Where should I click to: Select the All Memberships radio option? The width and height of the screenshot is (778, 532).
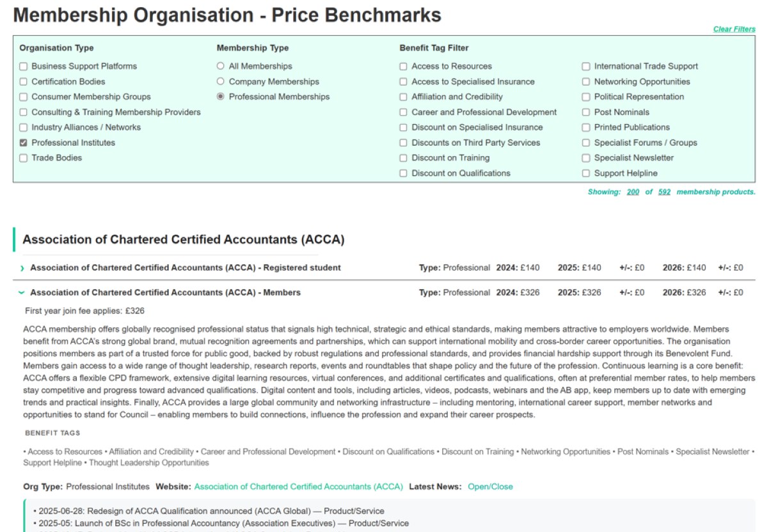coord(221,66)
